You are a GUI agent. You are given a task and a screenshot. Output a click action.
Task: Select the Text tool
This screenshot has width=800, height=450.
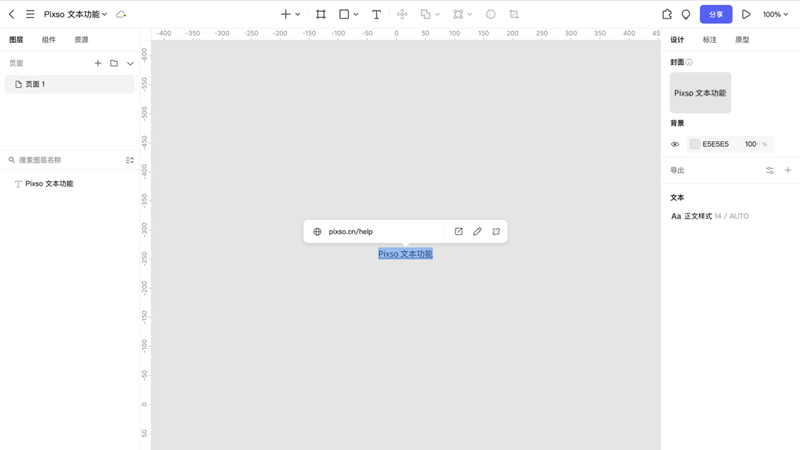tap(377, 14)
